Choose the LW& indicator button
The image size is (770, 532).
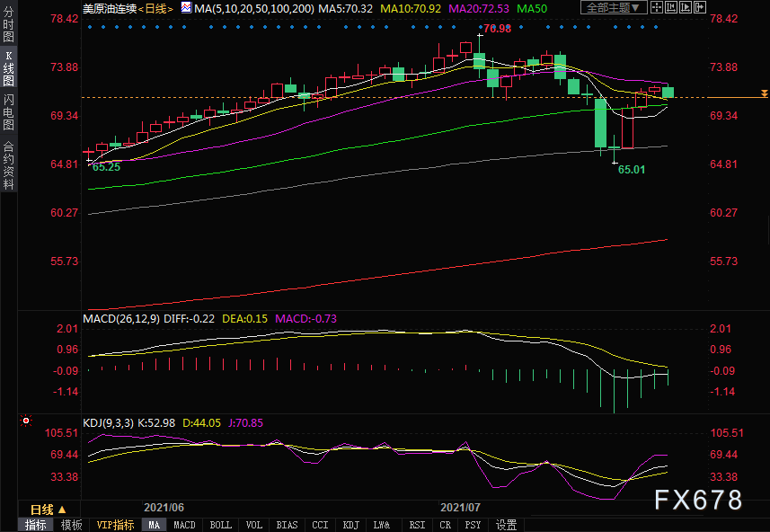382,525
